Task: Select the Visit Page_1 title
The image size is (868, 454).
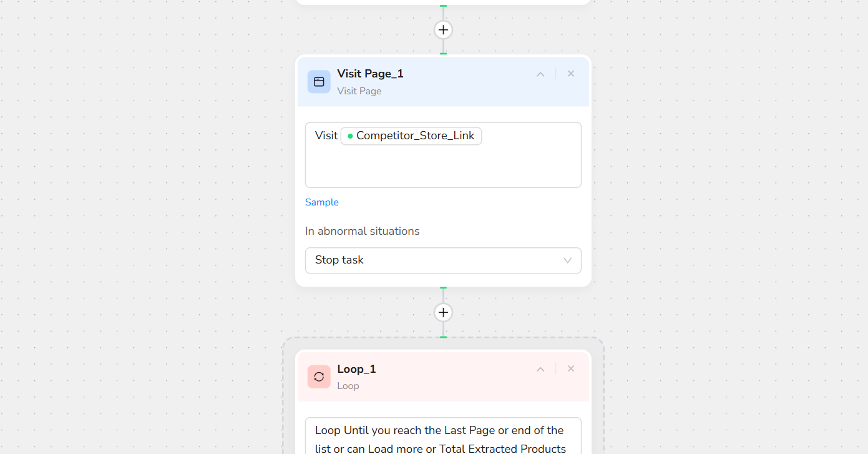Action: coord(370,74)
